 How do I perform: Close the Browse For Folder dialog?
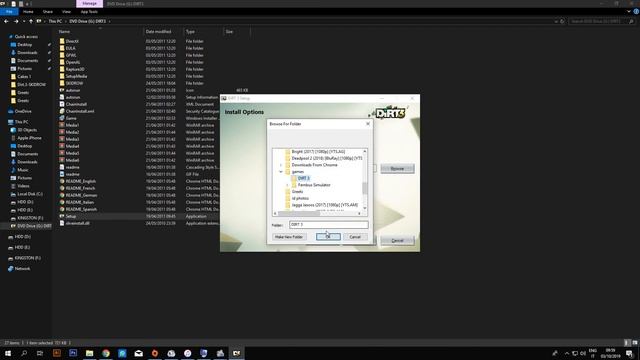pos(368,124)
